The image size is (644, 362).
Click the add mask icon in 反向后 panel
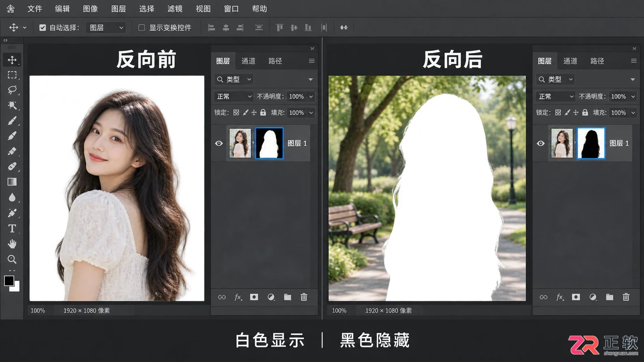coord(576,297)
